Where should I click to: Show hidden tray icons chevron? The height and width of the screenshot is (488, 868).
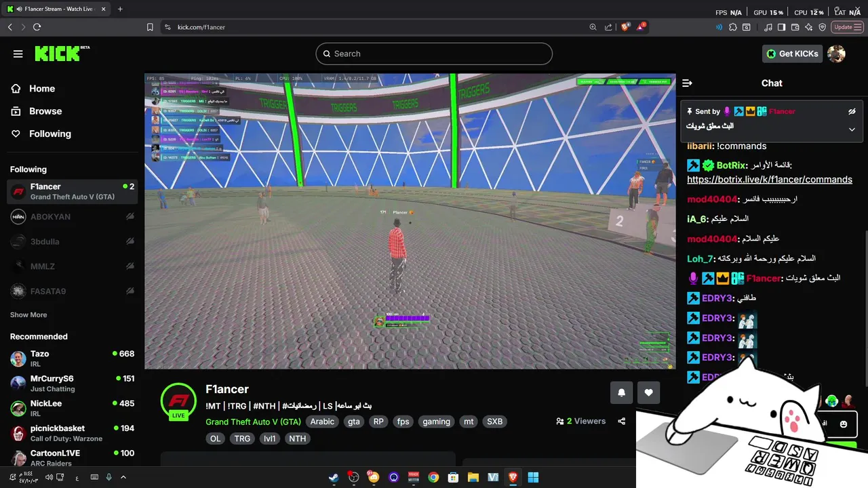click(123, 477)
